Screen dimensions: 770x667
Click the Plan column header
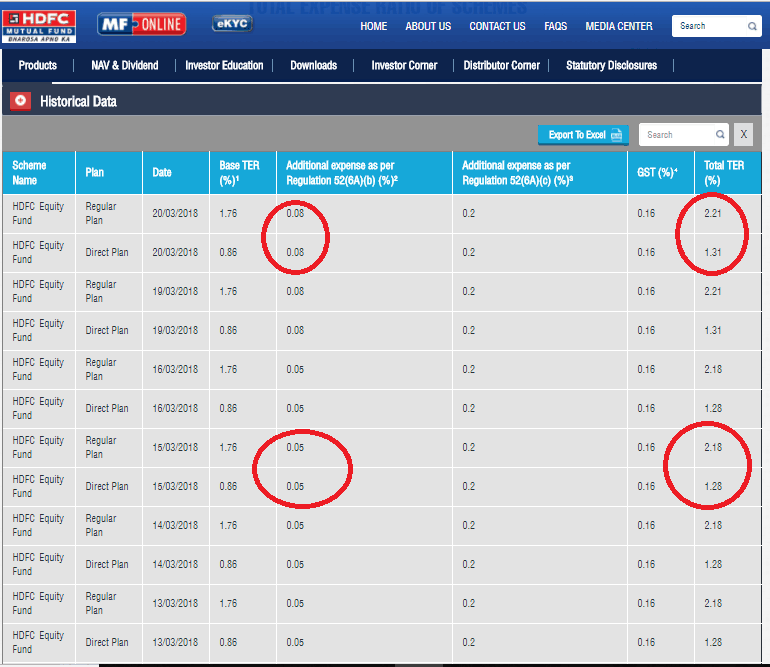[109, 172]
